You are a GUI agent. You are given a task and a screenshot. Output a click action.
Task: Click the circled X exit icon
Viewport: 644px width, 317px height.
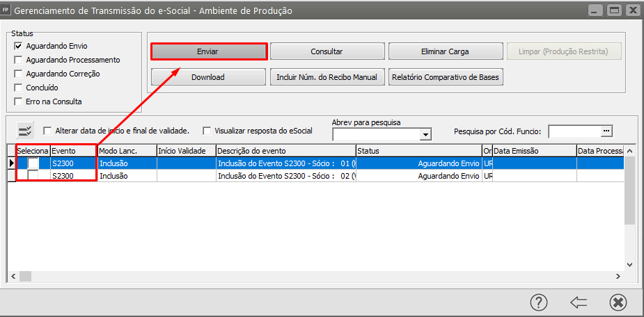[618, 302]
